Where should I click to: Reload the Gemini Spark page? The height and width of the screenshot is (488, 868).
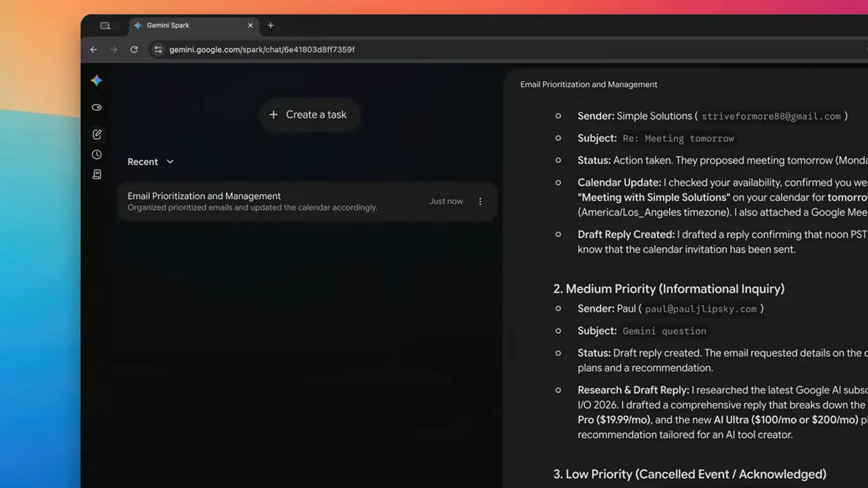134,49
